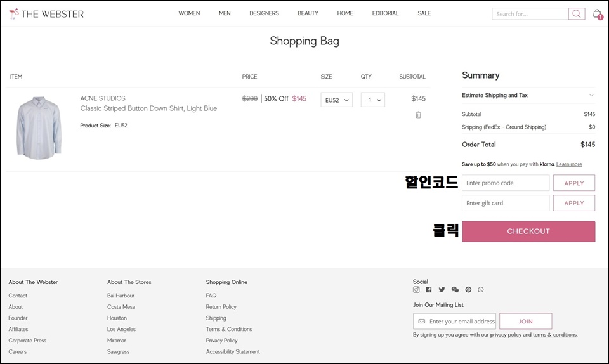Open the SALE menu
Screen dimensions: 609x364
point(424,13)
